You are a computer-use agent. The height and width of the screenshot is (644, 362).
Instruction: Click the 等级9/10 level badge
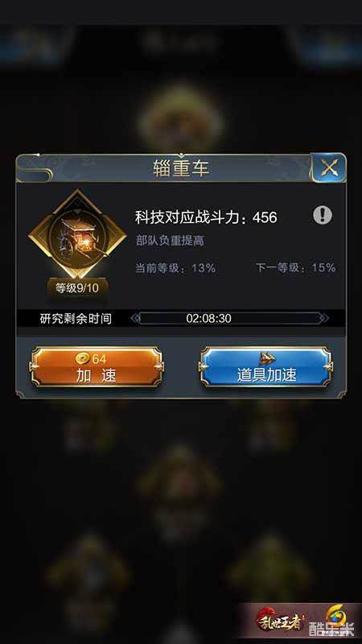[77, 288]
